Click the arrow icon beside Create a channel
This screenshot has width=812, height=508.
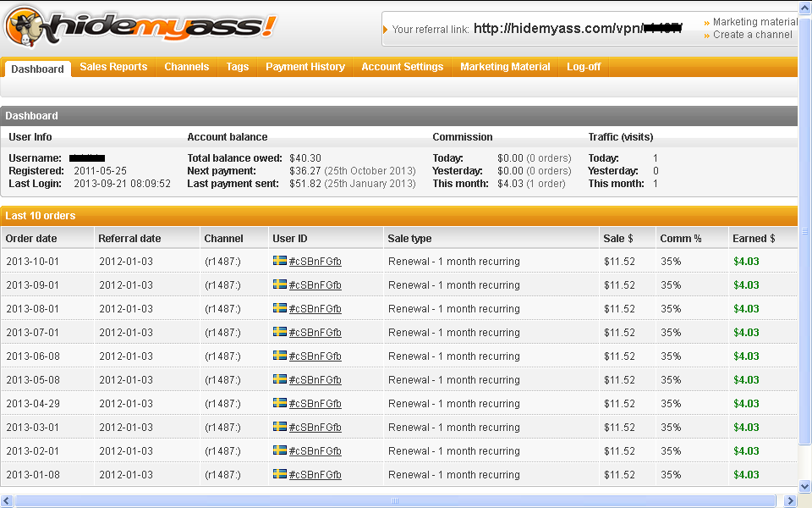(x=707, y=35)
